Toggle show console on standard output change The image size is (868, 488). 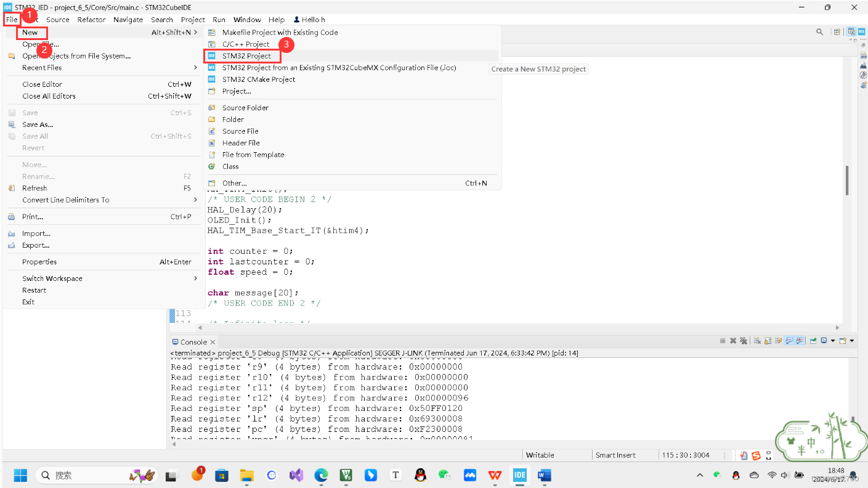(x=789, y=341)
